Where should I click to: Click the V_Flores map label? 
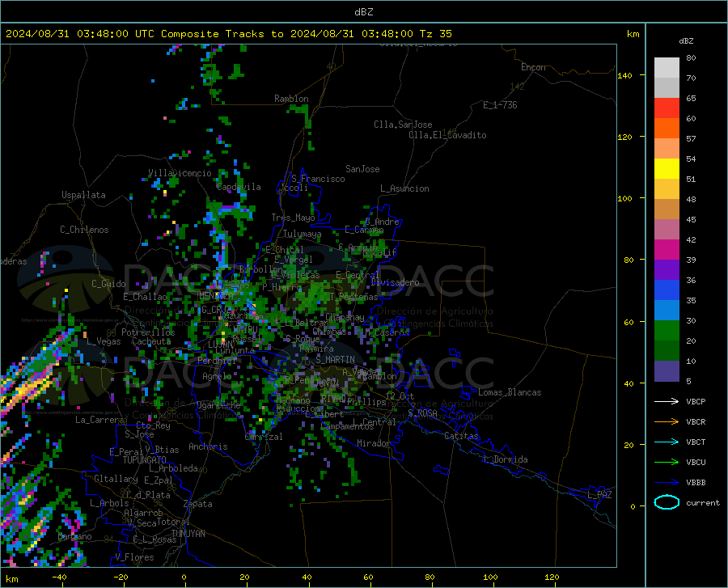click(x=134, y=557)
